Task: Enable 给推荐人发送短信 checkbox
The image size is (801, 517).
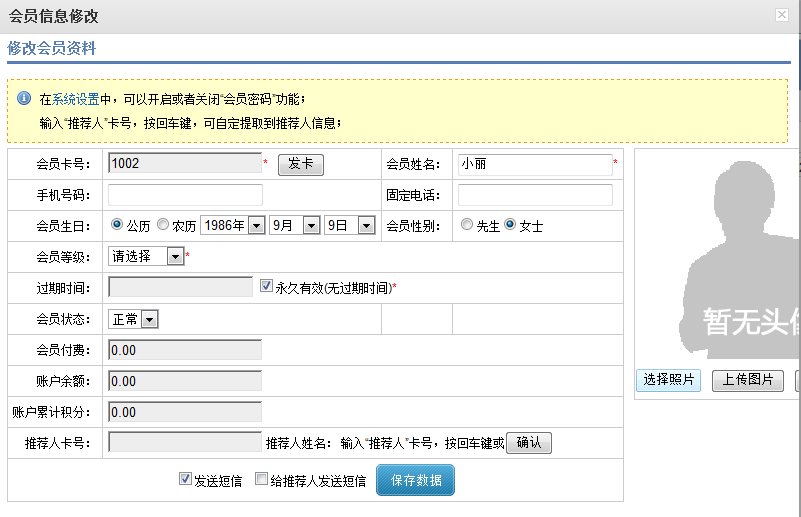Action: (x=262, y=479)
